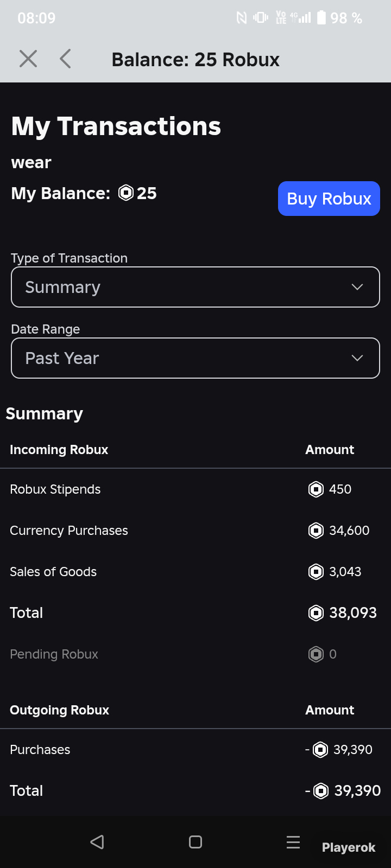The height and width of the screenshot is (868, 391).
Task: Go back using the left chevron arrow
Action: point(65,59)
